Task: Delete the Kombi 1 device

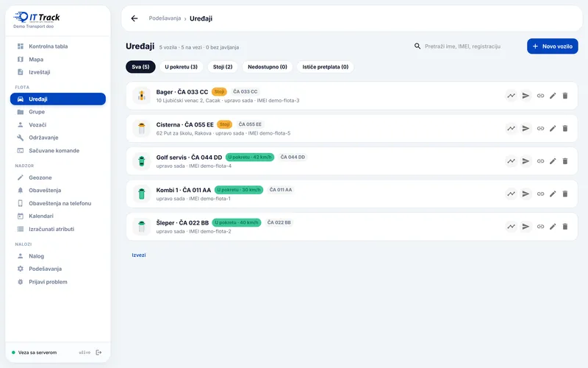Action: 565,194
